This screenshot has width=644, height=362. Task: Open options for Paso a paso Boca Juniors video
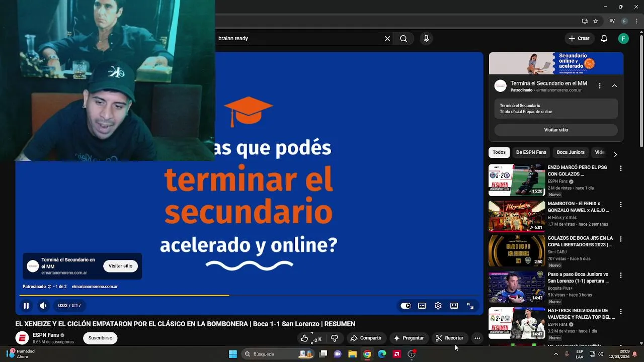620,276
